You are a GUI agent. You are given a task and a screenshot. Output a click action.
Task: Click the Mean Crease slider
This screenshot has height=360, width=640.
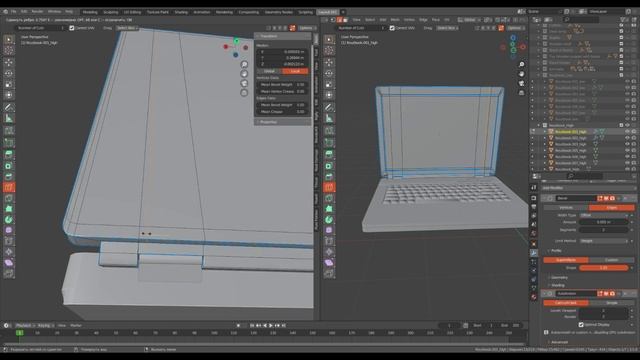[x=282, y=111]
